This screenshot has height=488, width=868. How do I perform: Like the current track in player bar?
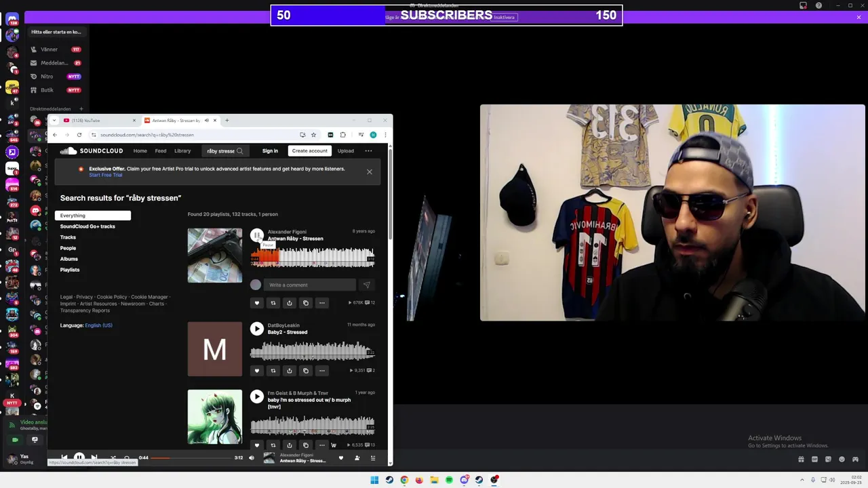tap(341, 458)
